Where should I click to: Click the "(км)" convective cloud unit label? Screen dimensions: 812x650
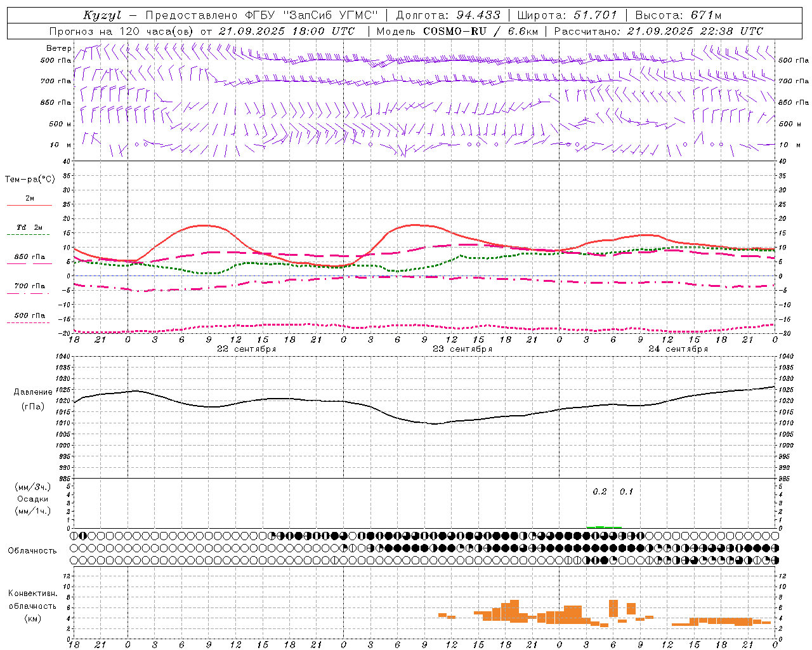tap(32, 618)
